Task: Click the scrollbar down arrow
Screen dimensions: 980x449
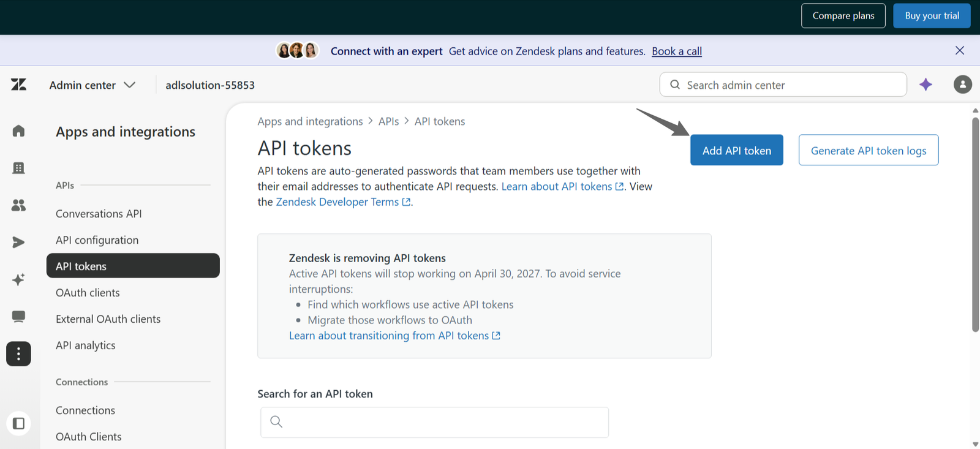Action: [x=975, y=444]
